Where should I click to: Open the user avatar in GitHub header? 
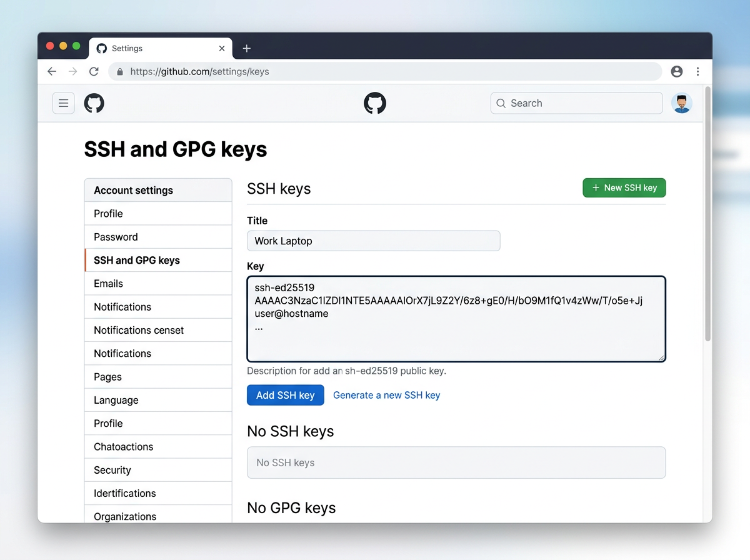coord(682,103)
